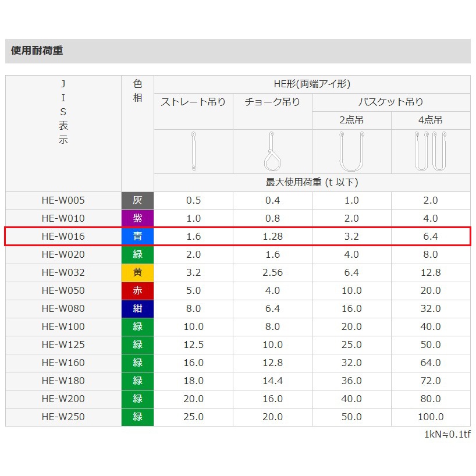Select the HE-W016 model label
Image resolution: width=476 pixels, height=476 pixels.
[63, 237]
